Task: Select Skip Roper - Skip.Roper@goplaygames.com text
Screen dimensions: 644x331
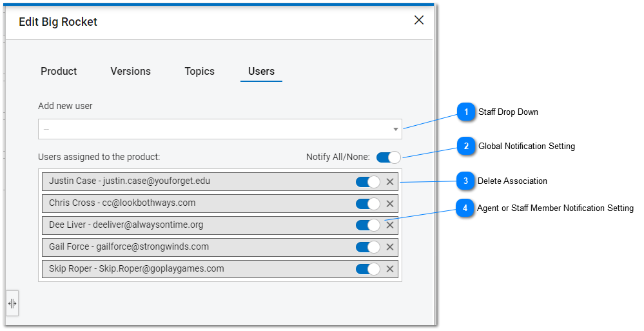Action: point(137,268)
